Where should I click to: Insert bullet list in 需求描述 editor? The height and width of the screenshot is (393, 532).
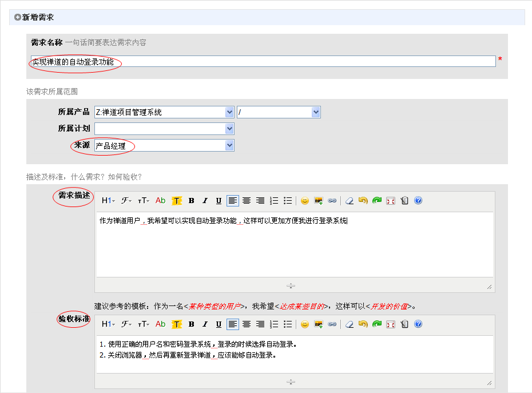point(288,201)
